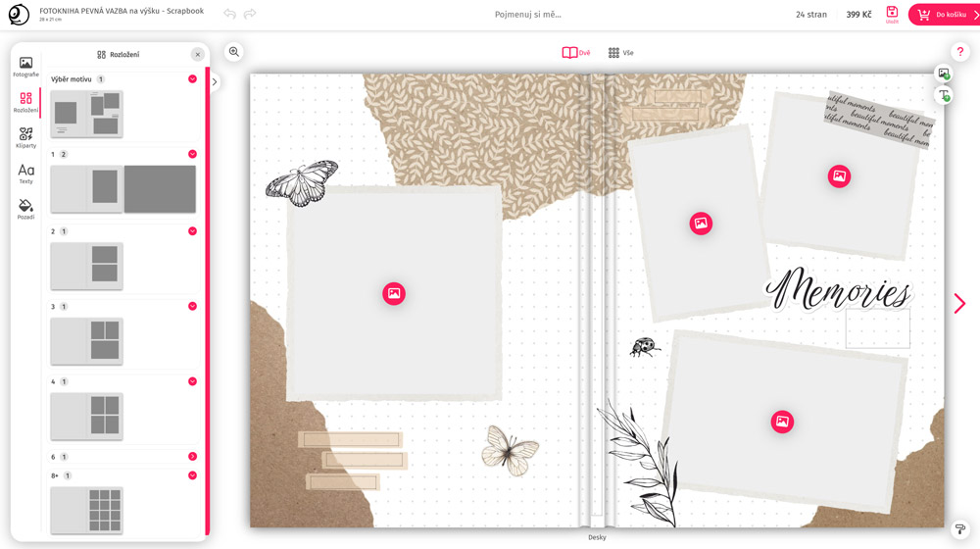Click the zoom magnifier icon
The width and height of the screenshot is (980, 549).
click(x=233, y=52)
